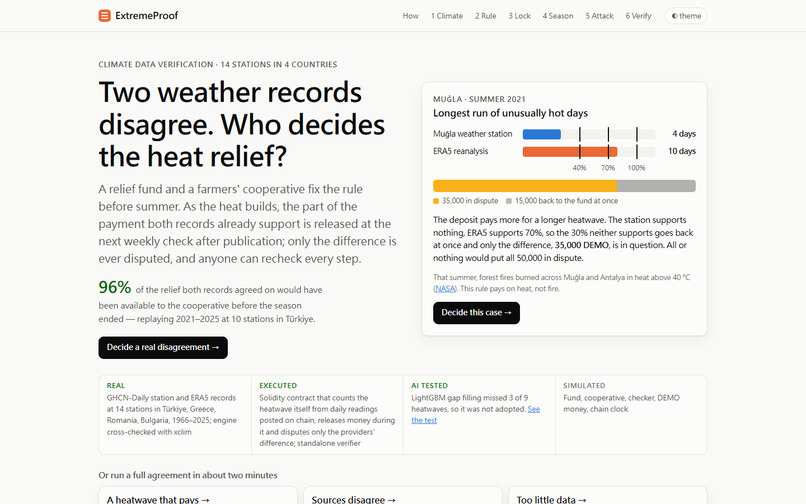Screen dimensions: 806x504
Task: Click the '10 days' value
Action: pos(682,151)
